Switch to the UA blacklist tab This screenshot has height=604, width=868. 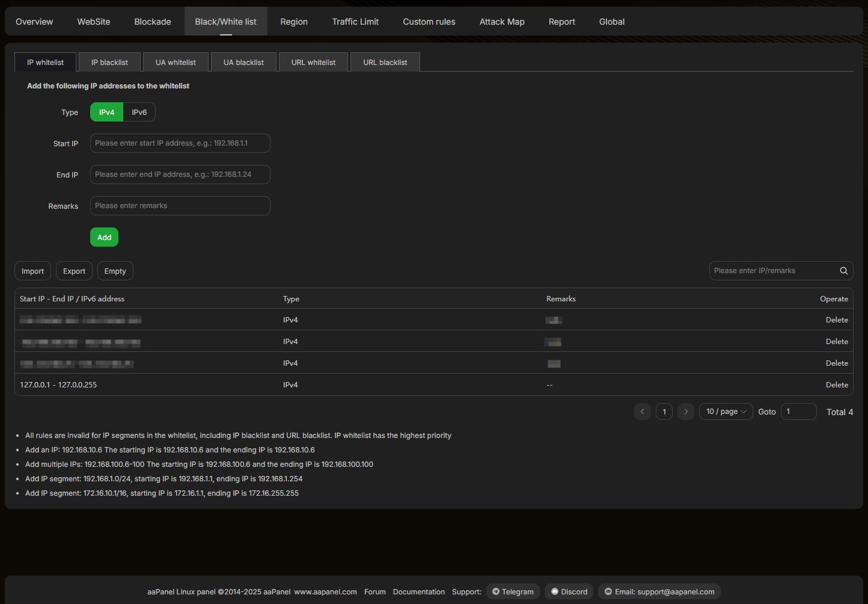[243, 63]
